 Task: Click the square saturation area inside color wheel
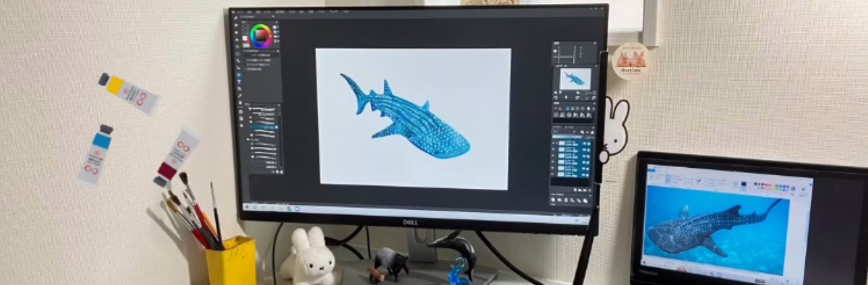click(x=261, y=35)
